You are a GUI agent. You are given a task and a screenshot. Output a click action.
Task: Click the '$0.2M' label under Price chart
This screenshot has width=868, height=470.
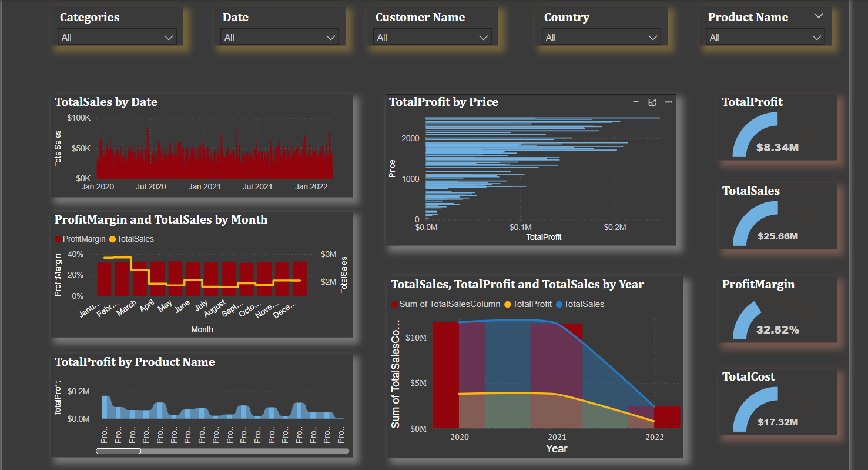(x=615, y=227)
